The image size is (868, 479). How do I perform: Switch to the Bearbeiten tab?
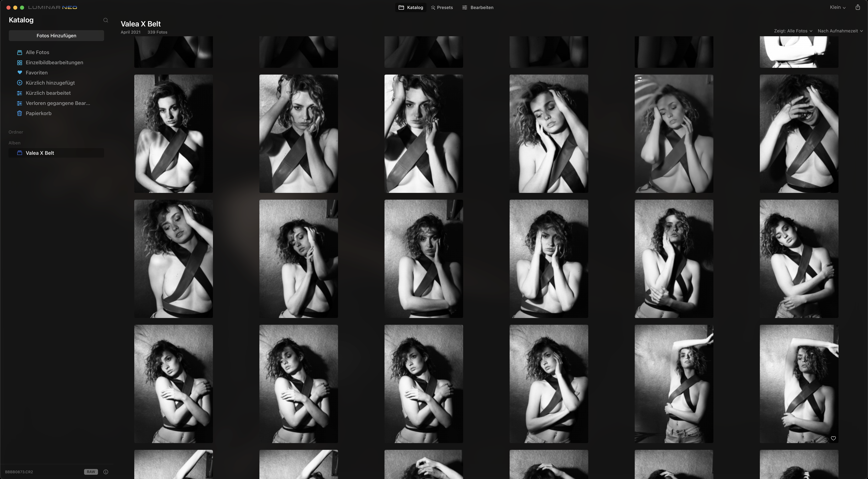pyautogui.click(x=477, y=7)
